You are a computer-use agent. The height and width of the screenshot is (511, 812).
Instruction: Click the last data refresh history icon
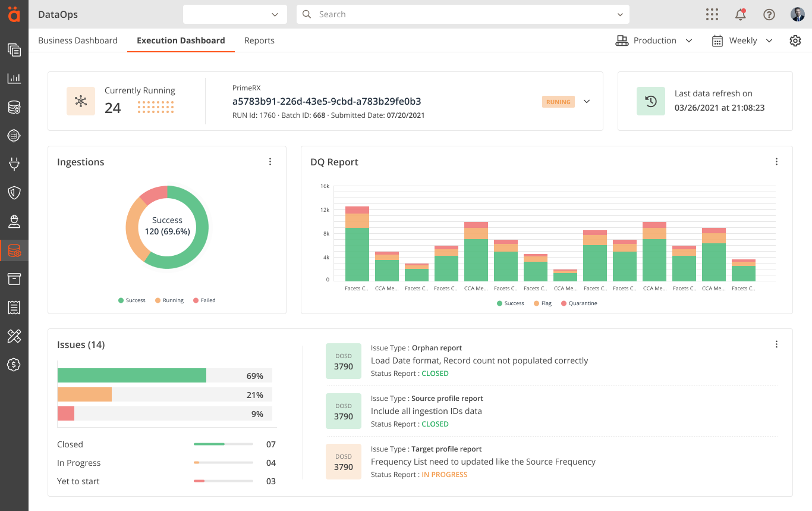[651, 101]
